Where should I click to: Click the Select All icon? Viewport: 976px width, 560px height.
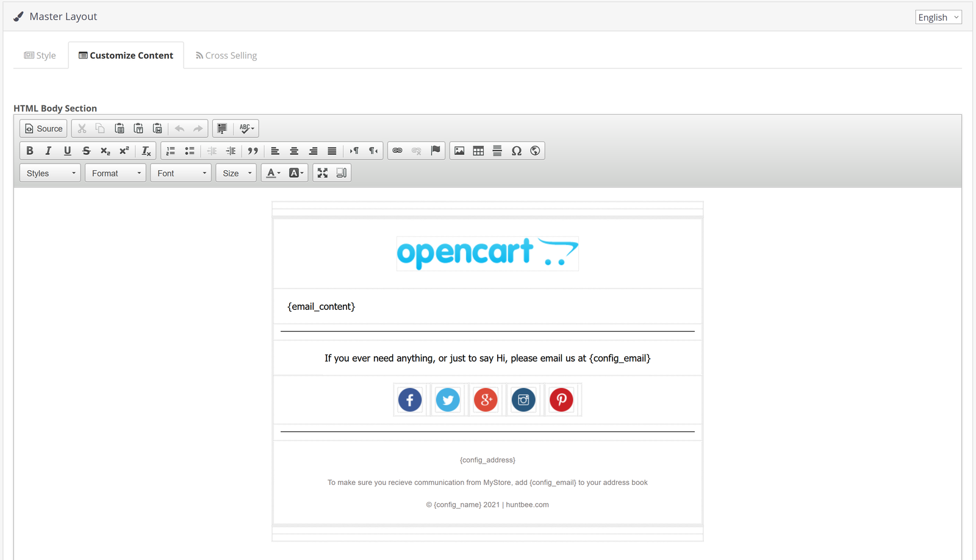tap(222, 129)
